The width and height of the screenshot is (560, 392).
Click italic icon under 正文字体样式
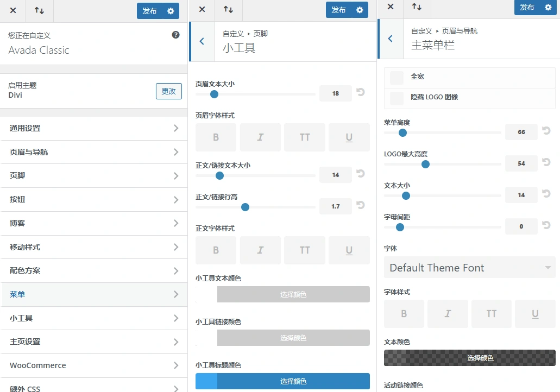pos(260,250)
